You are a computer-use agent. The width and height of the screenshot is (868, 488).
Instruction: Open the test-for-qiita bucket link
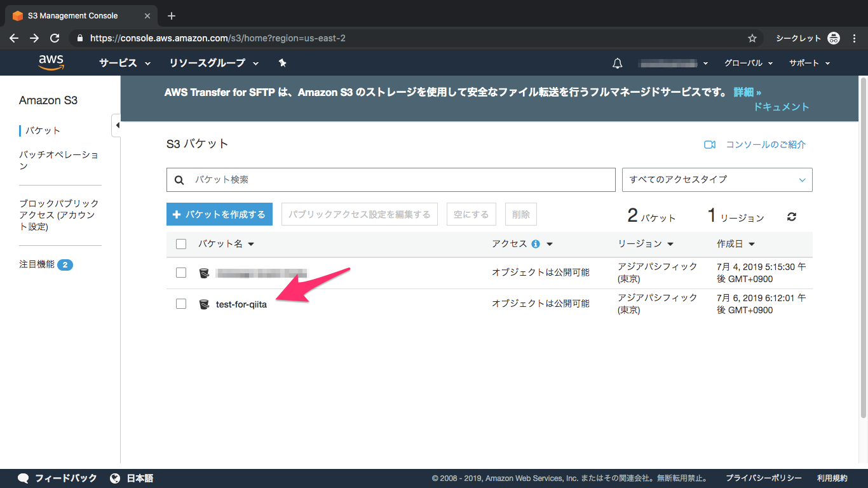click(241, 304)
